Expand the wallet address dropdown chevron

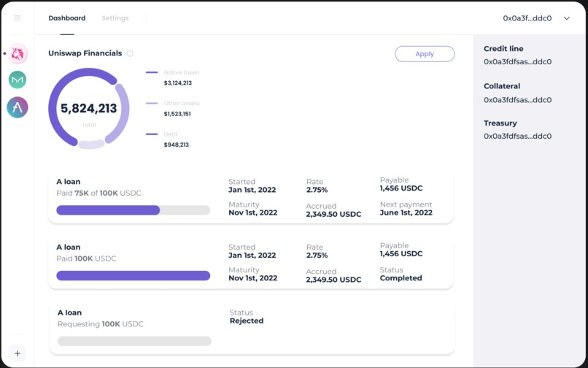click(567, 18)
